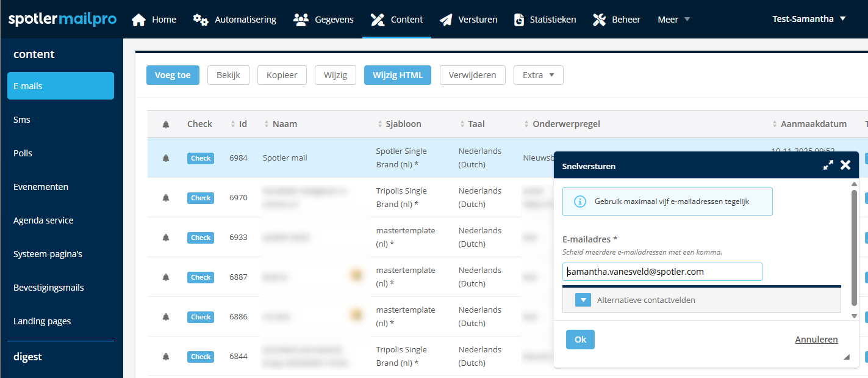The height and width of the screenshot is (378, 868).
Task: Click the Versturen paper plane icon
Action: tap(447, 20)
